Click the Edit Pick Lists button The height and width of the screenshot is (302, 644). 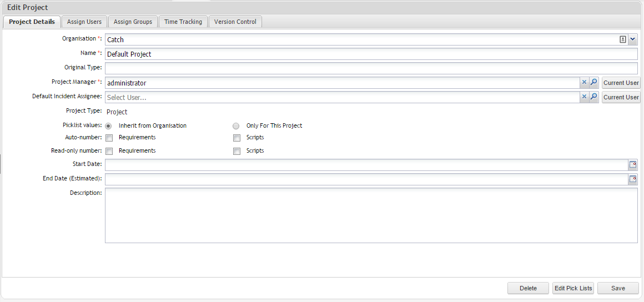pyautogui.click(x=573, y=288)
